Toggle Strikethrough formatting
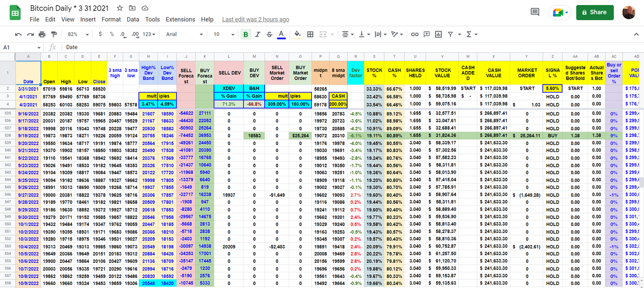The height and width of the screenshot is (288, 644). [x=269, y=34]
